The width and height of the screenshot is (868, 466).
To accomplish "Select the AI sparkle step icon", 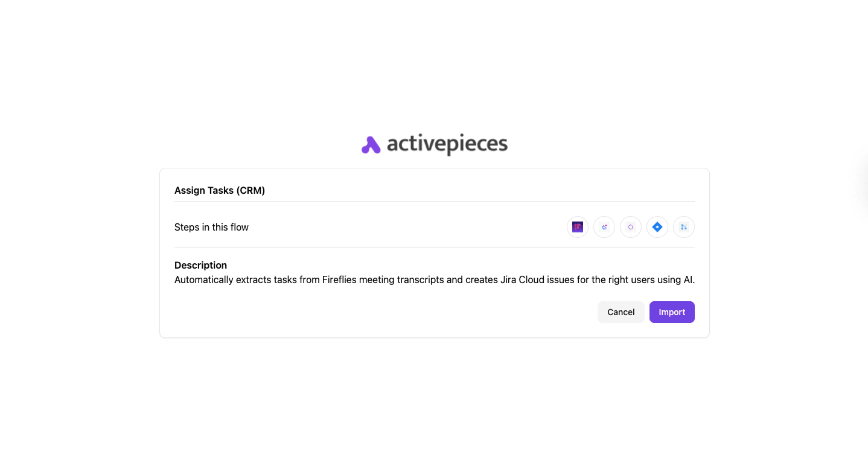I will click(604, 227).
